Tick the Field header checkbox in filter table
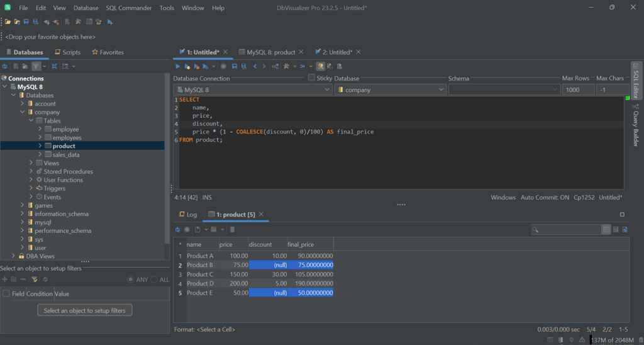The width and height of the screenshot is (644, 345). tap(6, 293)
